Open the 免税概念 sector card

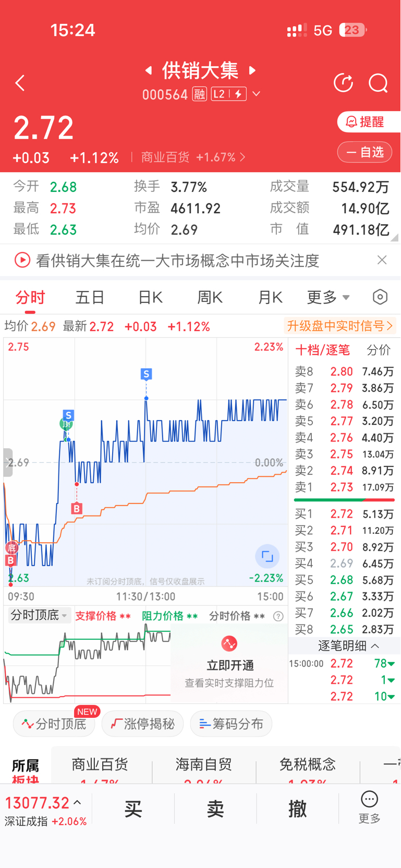tap(308, 771)
